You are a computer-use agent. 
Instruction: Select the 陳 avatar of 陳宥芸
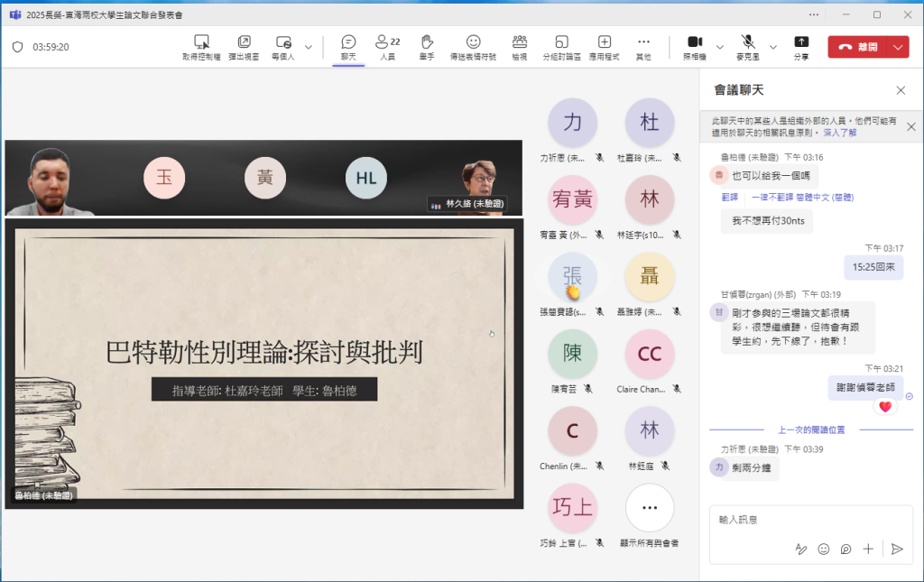[573, 354]
